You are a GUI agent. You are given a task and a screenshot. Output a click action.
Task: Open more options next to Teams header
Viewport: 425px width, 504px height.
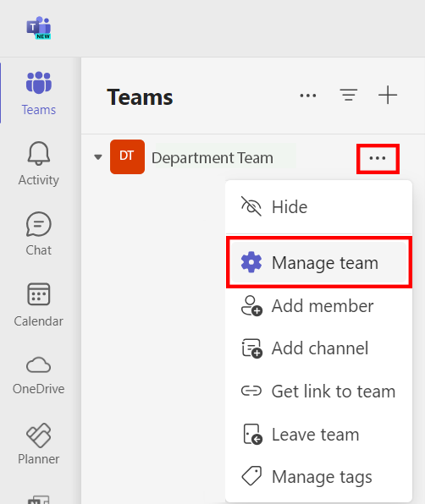coord(308,96)
